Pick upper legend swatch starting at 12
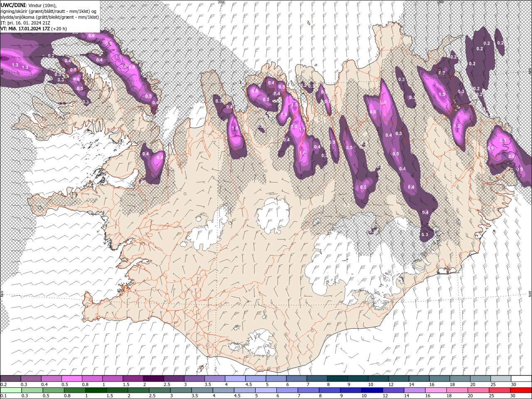Image resolution: width=532 pixels, height=399 pixels. (x=398, y=379)
